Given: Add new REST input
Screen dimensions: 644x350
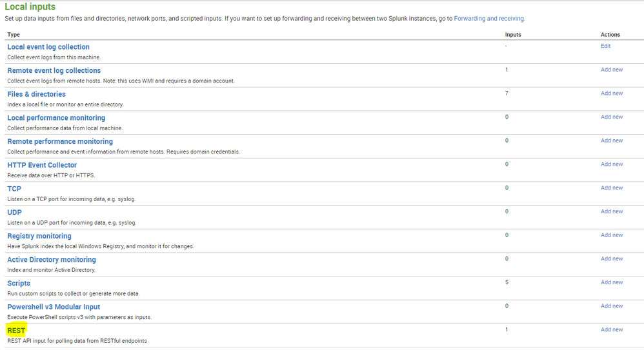Looking at the screenshot, I should point(611,329).
